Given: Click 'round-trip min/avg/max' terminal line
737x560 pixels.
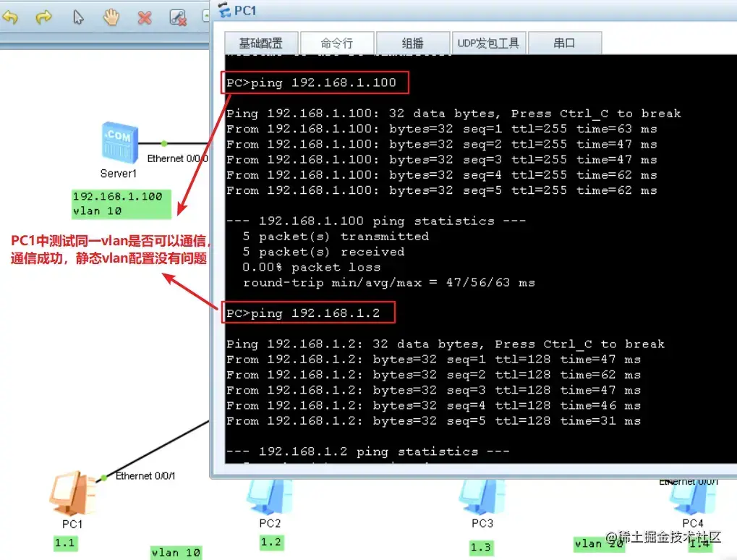Looking at the screenshot, I should pyautogui.click(x=389, y=283).
